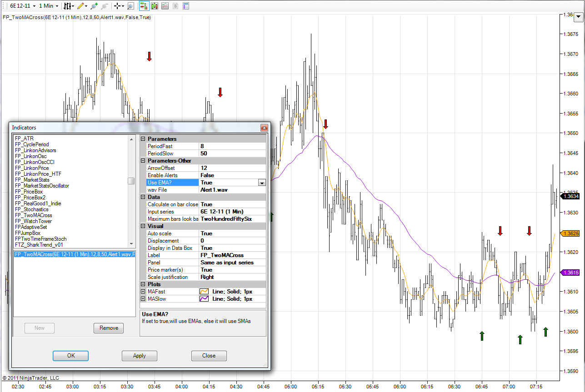Edit the PeriodSlow value 50

(232, 154)
